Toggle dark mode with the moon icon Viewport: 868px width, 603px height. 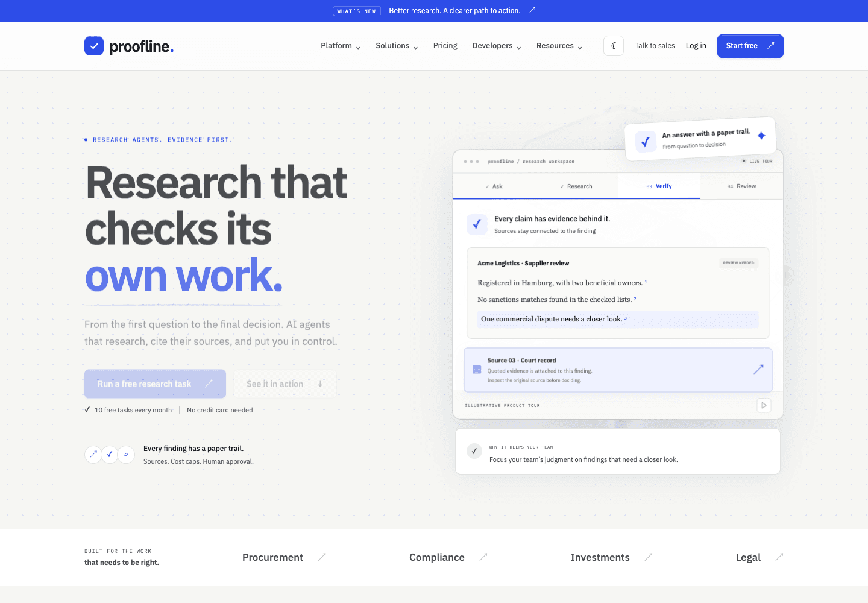(614, 46)
